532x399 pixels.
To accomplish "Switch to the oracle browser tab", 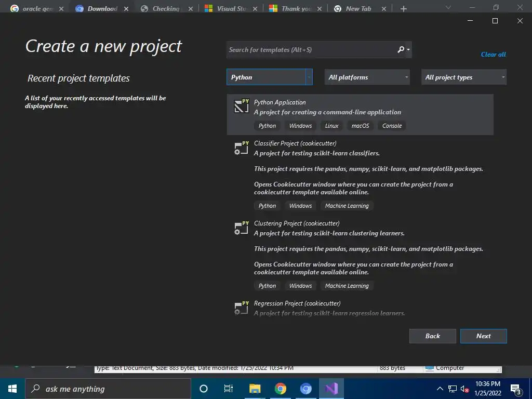I will 36,8.
